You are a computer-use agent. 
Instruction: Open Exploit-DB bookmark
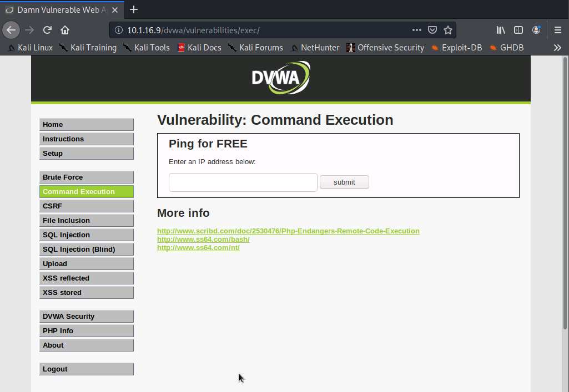(x=456, y=48)
